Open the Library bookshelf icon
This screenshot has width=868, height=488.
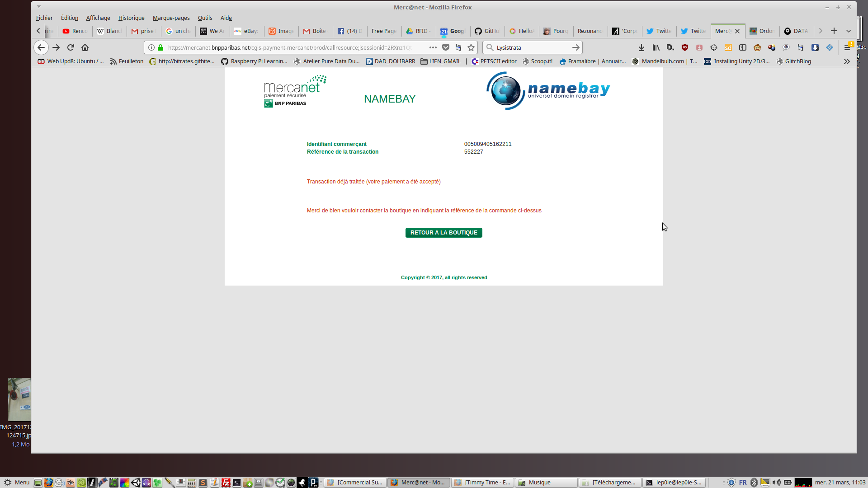tap(656, 47)
